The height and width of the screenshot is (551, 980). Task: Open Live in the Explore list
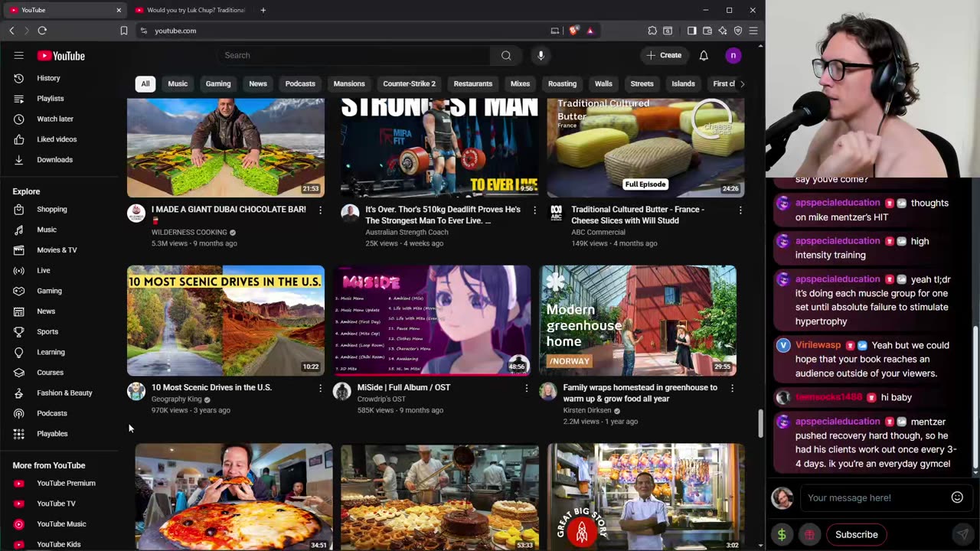click(x=44, y=270)
